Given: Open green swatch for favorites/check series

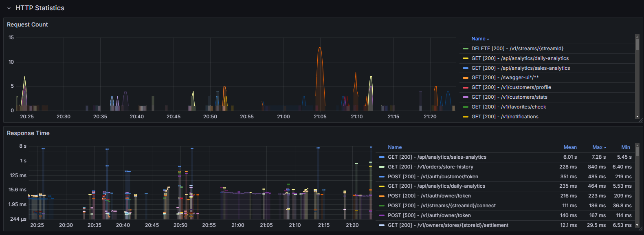Looking at the screenshot, I should [466, 107].
